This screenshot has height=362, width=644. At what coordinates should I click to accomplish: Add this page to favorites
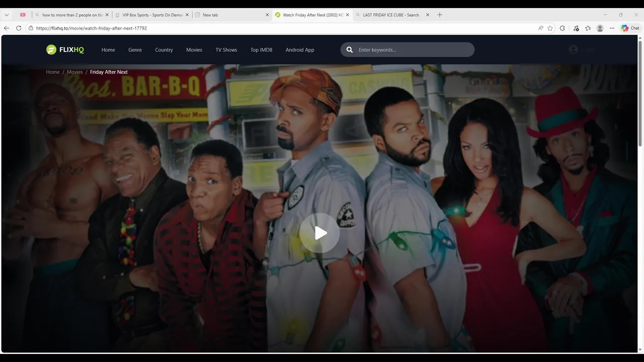550,28
